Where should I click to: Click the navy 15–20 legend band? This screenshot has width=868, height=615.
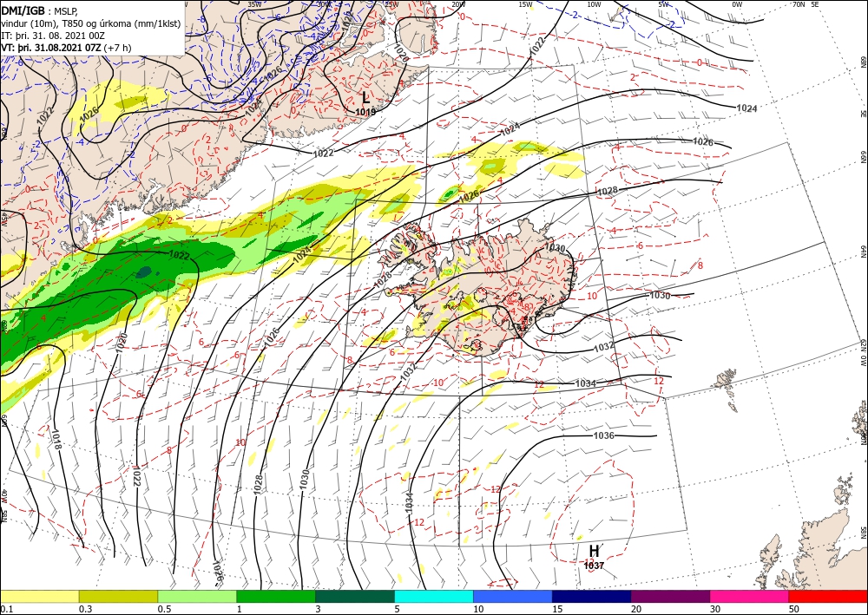[592, 596]
